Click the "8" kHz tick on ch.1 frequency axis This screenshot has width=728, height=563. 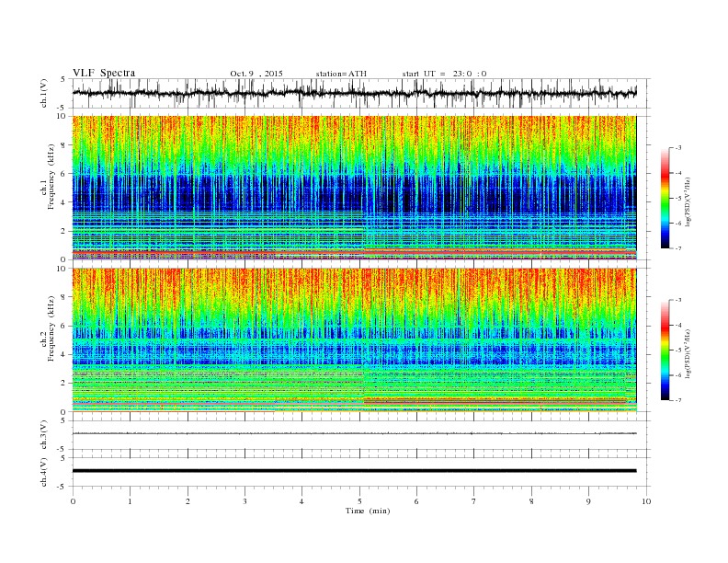pyautogui.click(x=64, y=145)
